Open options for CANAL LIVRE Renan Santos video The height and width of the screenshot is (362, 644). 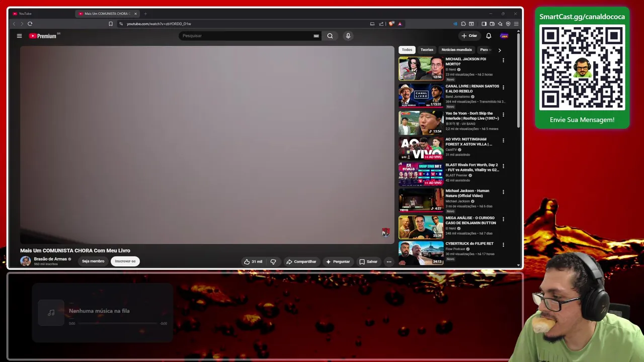click(x=503, y=87)
